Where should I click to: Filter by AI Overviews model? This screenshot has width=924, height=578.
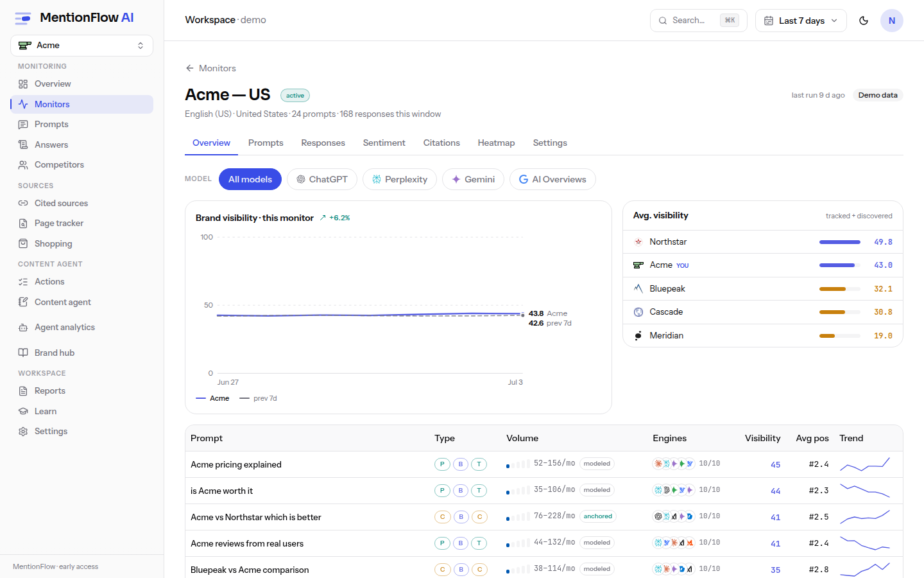[x=552, y=179]
